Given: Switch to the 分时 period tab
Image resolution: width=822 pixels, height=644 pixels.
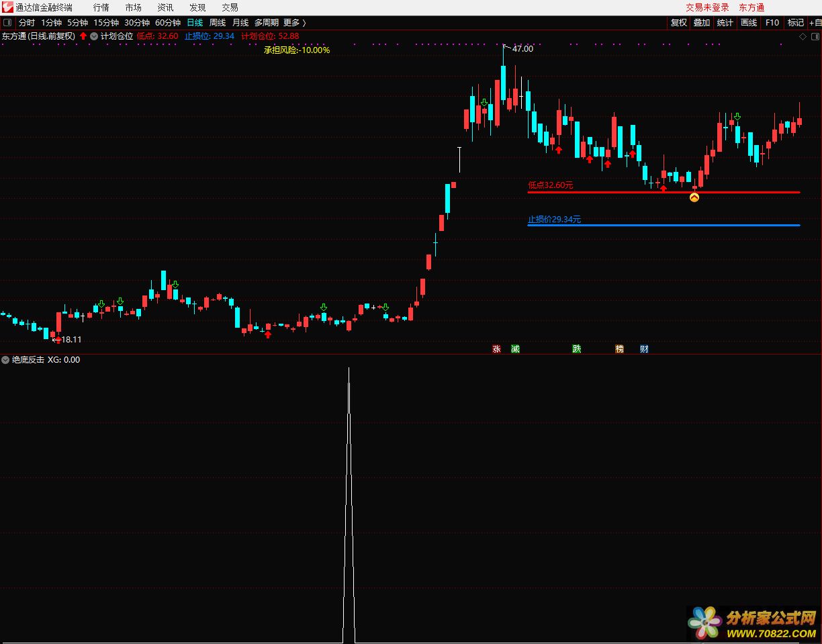Looking at the screenshot, I should tap(27, 23).
